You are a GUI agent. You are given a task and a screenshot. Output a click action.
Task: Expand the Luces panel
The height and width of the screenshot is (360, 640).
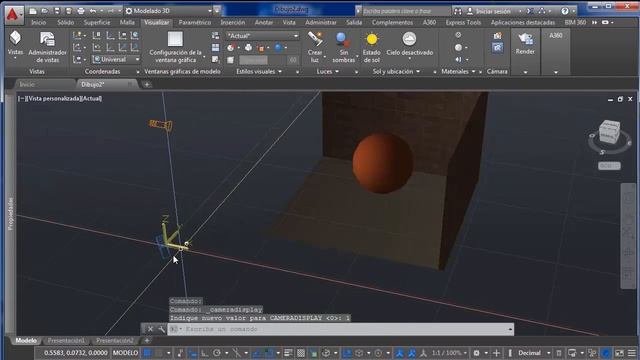[x=328, y=71]
